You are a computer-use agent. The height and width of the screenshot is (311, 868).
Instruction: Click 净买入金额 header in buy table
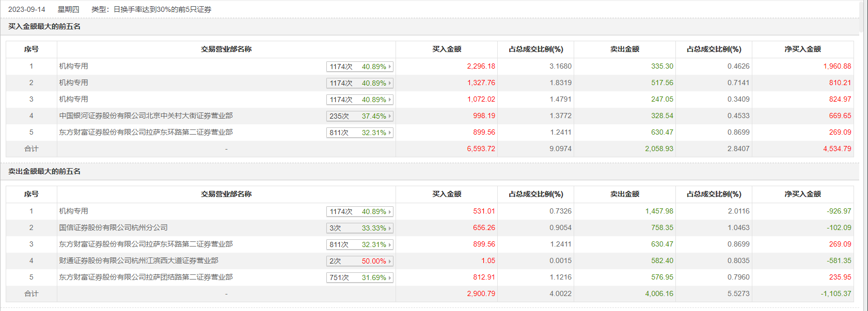[x=802, y=49]
